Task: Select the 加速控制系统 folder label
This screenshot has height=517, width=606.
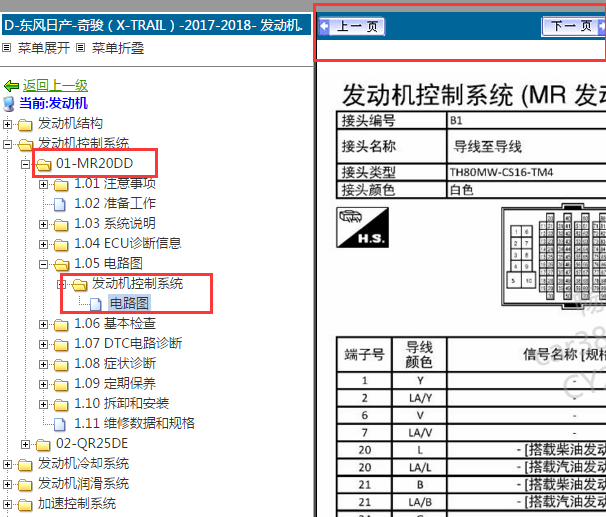Action: (77, 503)
